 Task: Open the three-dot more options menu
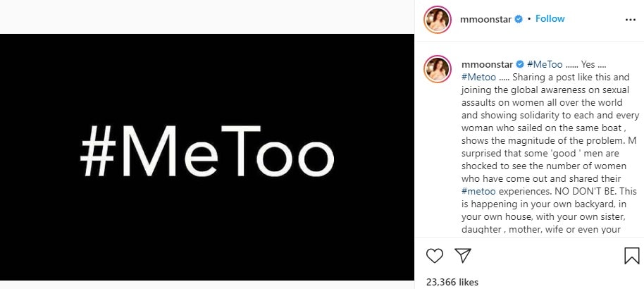click(630, 19)
